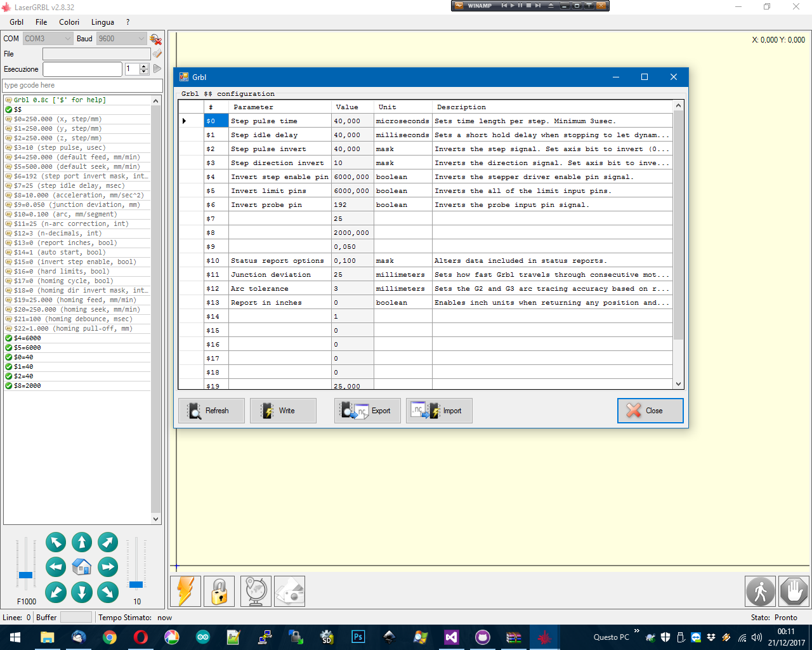Click the padlock unlock button

pos(219,592)
